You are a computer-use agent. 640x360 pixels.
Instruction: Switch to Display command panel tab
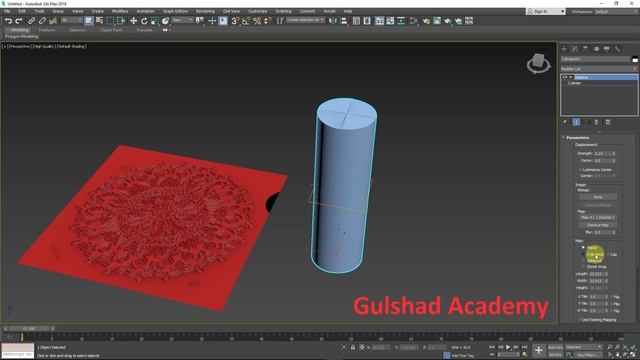(x=607, y=49)
